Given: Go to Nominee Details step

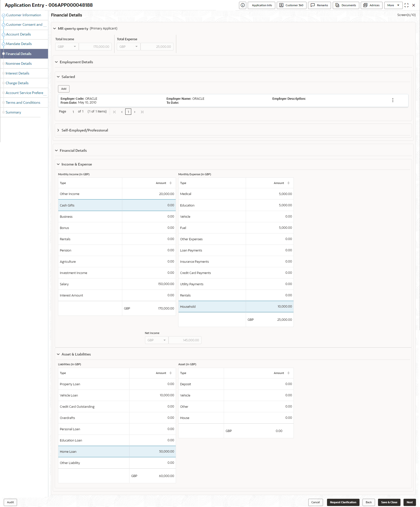Looking at the screenshot, I should pos(18,63).
